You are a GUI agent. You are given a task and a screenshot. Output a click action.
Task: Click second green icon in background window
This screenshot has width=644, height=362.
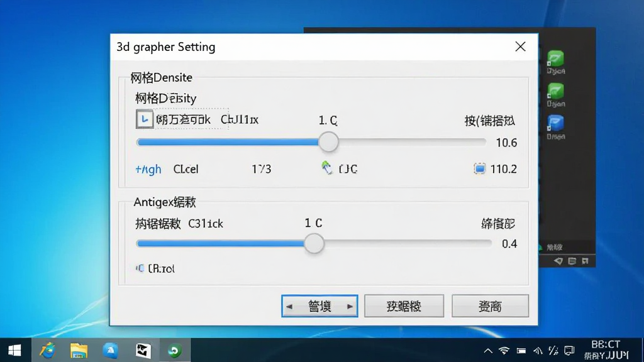tap(555, 91)
